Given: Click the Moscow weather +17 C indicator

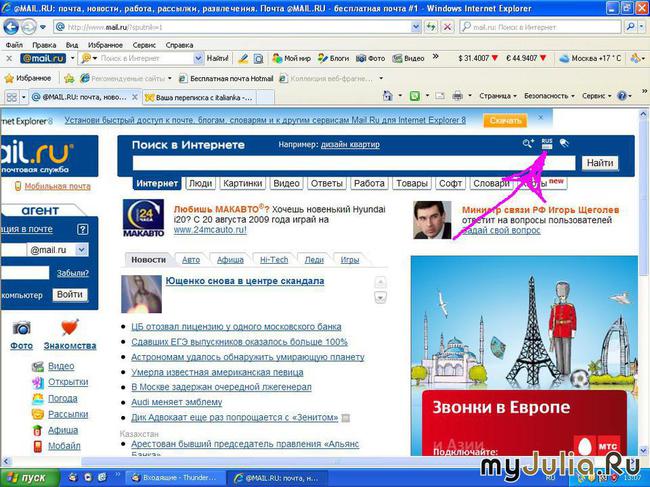Looking at the screenshot, I should (x=590, y=58).
